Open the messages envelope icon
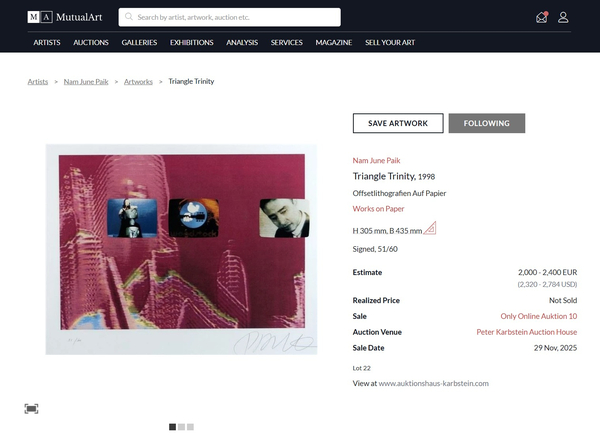 (542, 17)
